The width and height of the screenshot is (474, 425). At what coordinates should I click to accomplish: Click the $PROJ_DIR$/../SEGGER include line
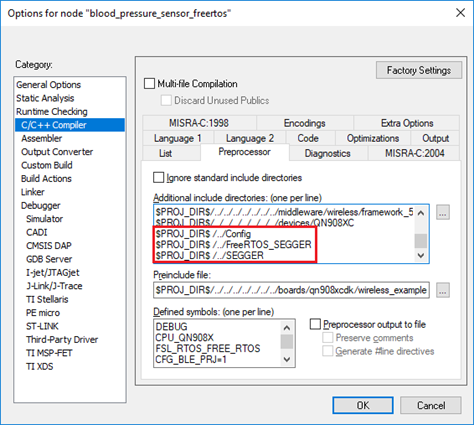pos(209,255)
